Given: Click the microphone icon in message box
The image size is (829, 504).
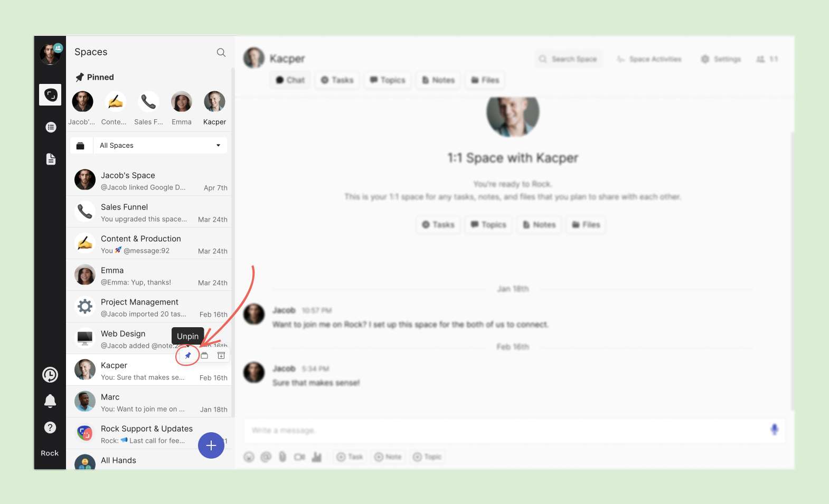Looking at the screenshot, I should pos(774,430).
